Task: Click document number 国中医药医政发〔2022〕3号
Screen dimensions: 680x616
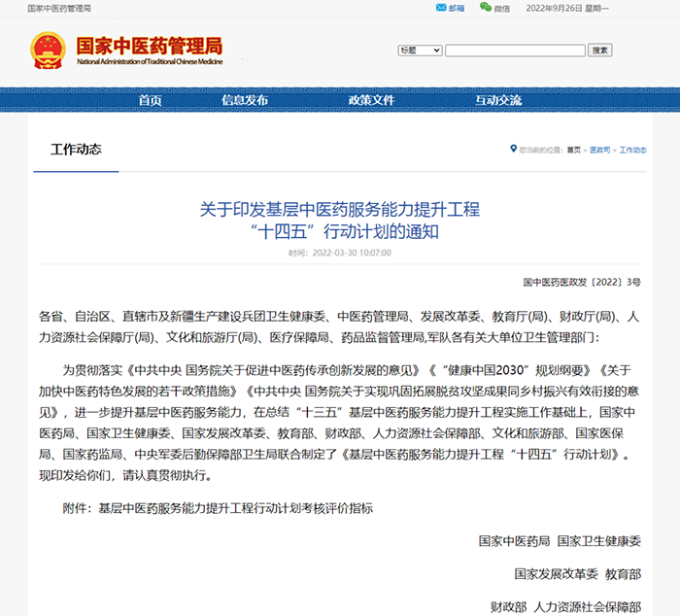Action: (582, 283)
